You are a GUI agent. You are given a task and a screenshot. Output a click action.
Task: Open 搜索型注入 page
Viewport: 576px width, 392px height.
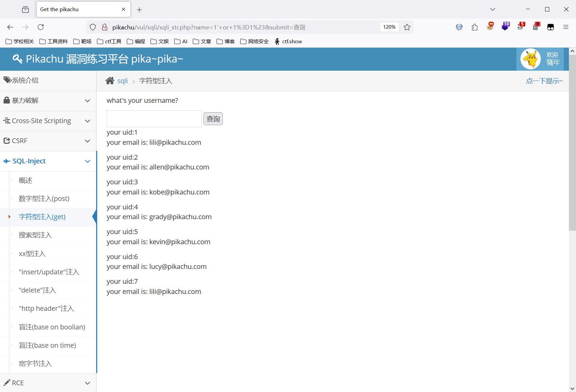coord(35,235)
